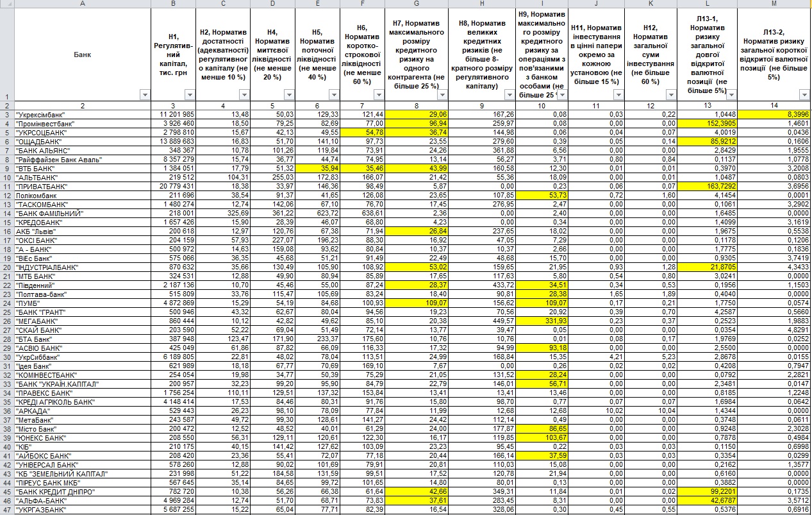Screen dimensions: 812x515
Task: Select column M by its header letter
Action: coord(775,4)
